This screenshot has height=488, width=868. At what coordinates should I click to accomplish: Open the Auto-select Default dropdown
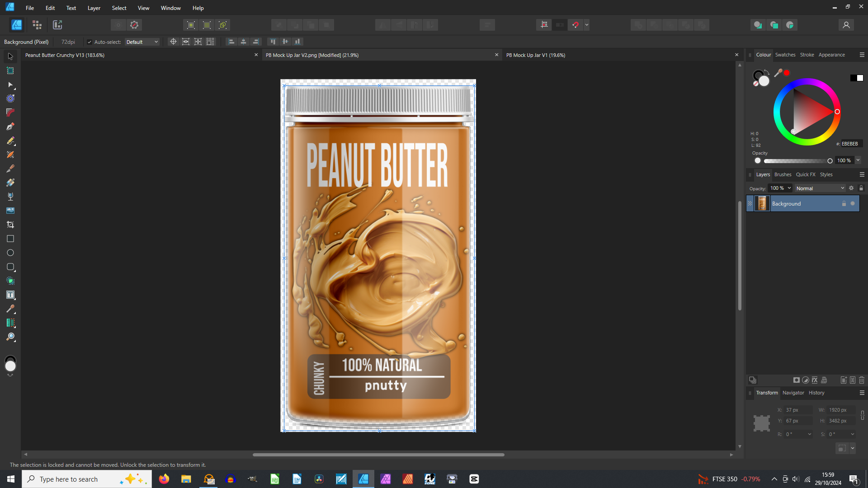pos(142,42)
